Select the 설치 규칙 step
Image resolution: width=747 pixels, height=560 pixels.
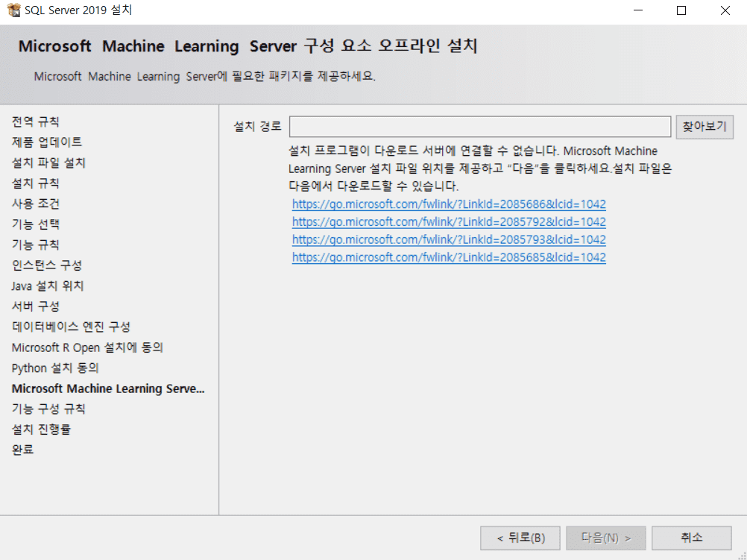click(x=35, y=183)
